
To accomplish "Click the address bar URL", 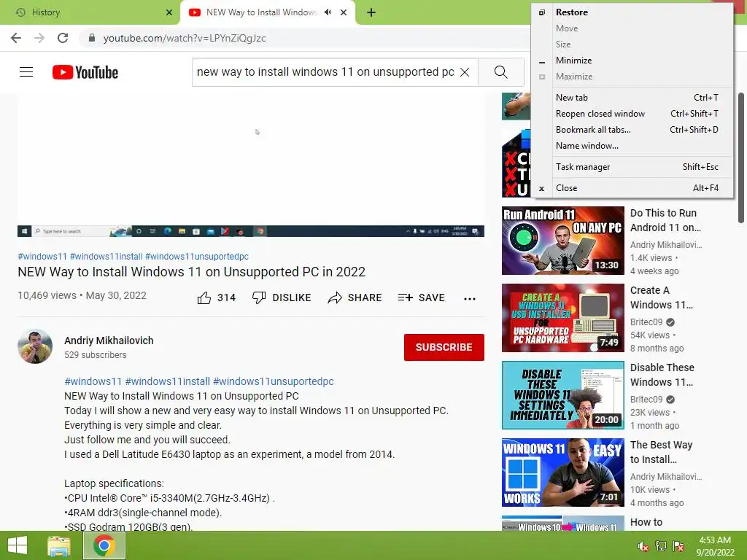I will [185, 38].
